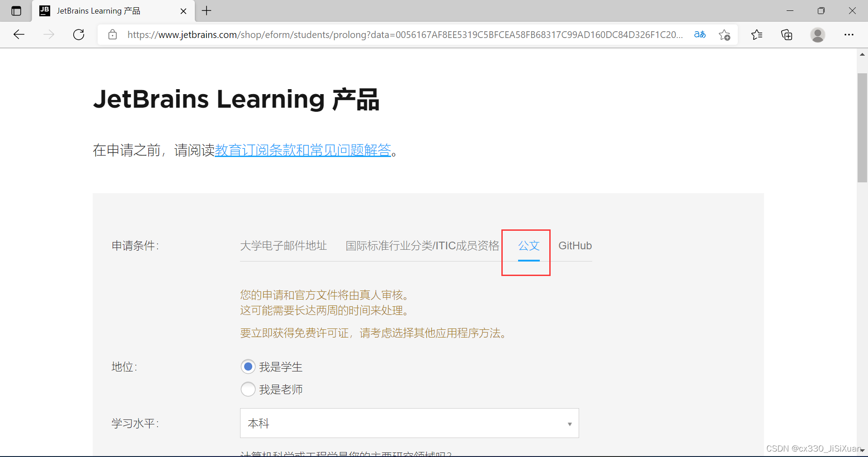Viewport: 868px width, 457px height.
Task: Add this page to favorites
Action: tap(724, 34)
